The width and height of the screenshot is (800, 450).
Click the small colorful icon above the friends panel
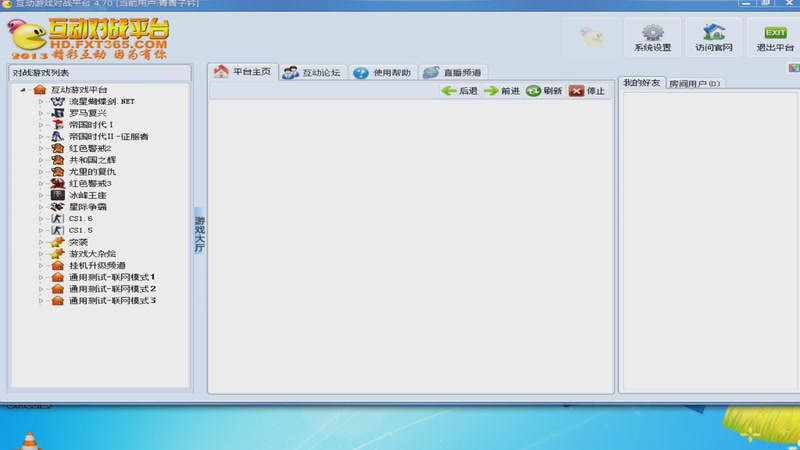tap(794, 68)
